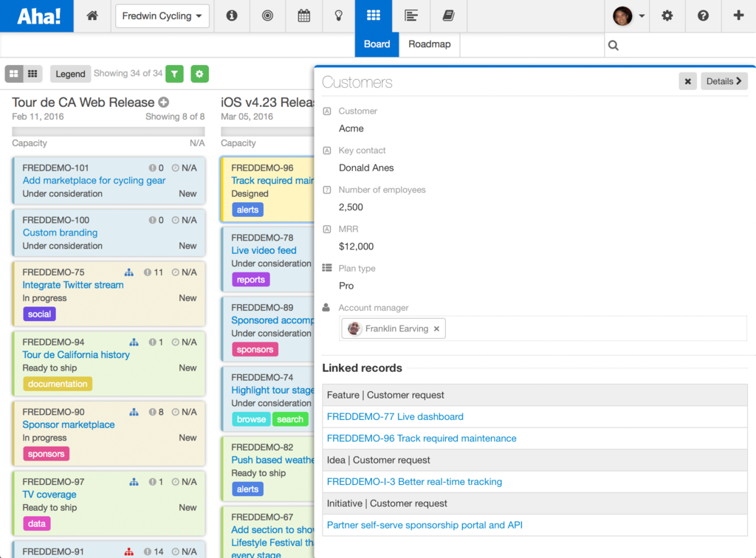Open the notebooks icon
Viewport: 756px width, 558px height.
click(x=448, y=16)
